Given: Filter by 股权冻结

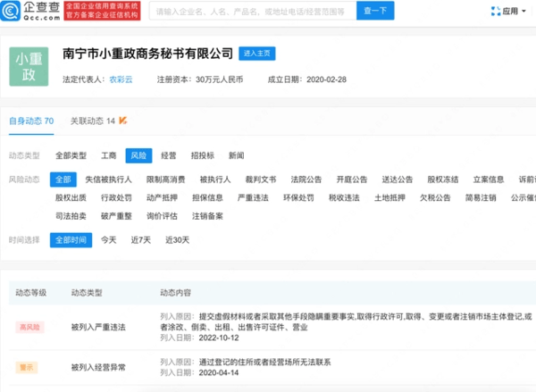Looking at the screenshot, I should (x=443, y=179).
